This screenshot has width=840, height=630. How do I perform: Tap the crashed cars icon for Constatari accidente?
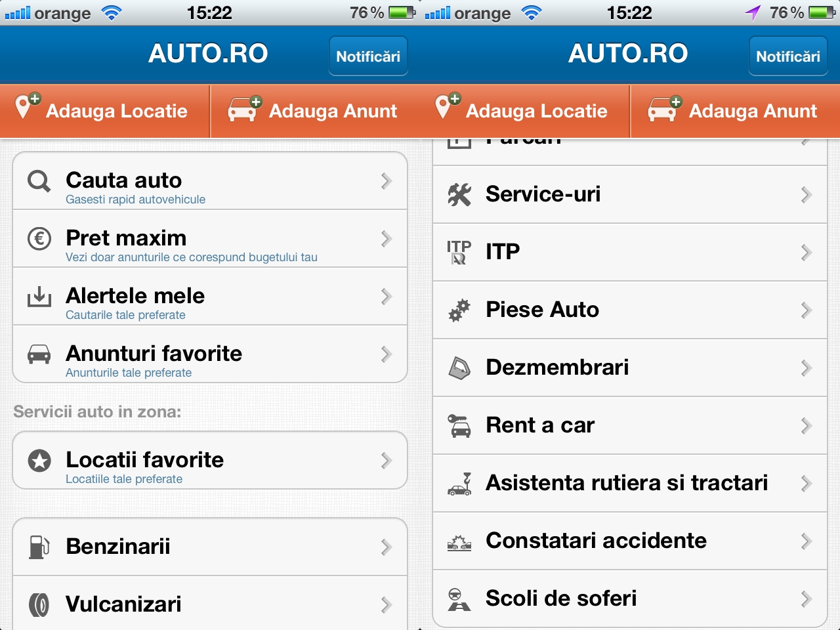click(x=459, y=542)
